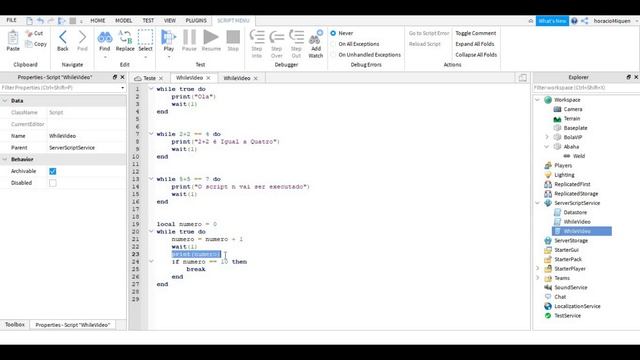This screenshot has width=640, height=360.
Task: Click the Name property value WhileVideo
Action: (x=62, y=136)
